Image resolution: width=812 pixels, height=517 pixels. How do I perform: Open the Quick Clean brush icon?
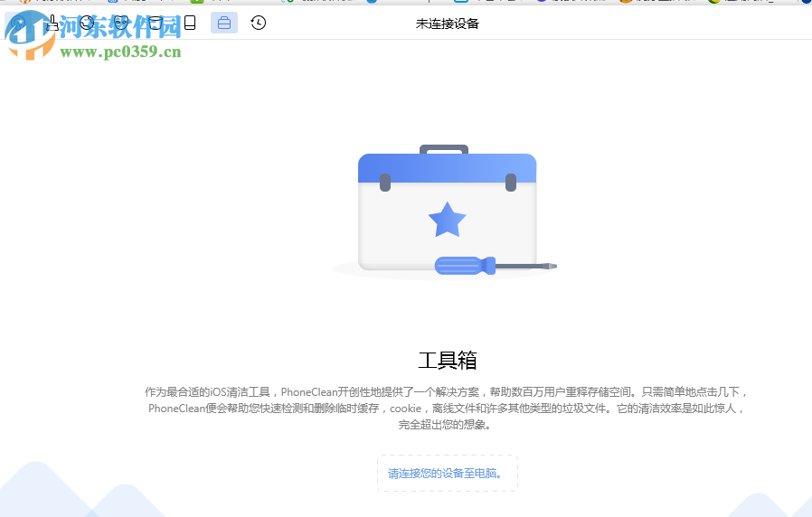52,23
